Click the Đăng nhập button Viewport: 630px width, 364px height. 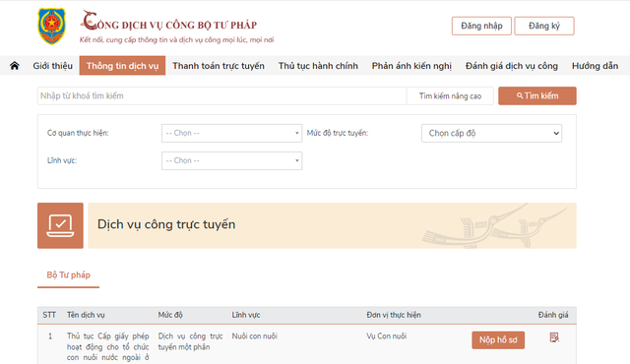tap(481, 27)
